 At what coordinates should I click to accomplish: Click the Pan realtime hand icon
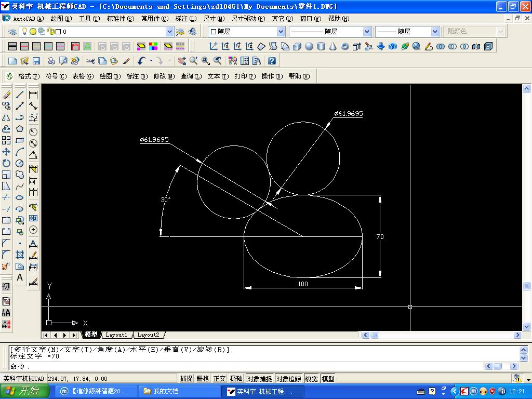pyautogui.click(x=182, y=61)
